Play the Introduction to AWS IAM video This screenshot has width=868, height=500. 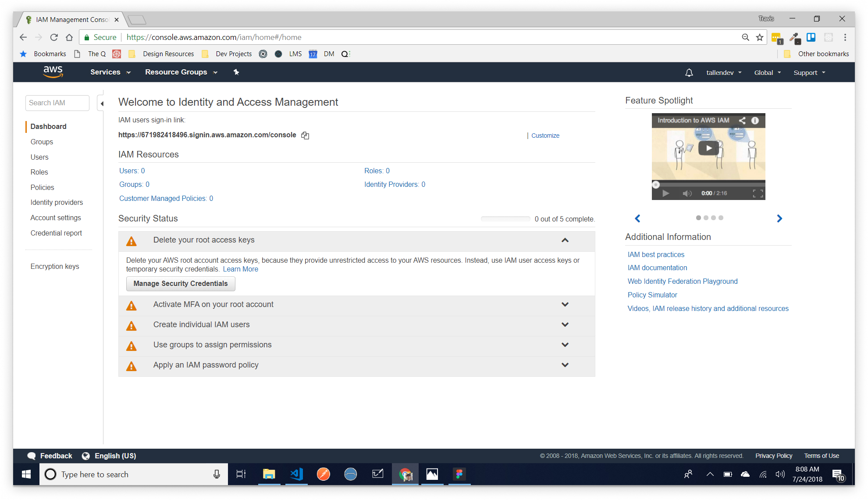pyautogui.click(x=708, y=148)
